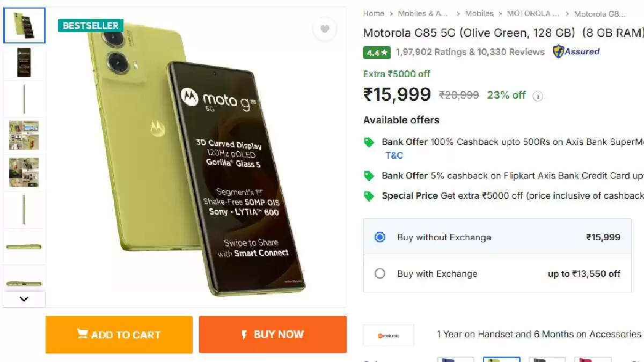Click the BESTSELLER label tag
Screen dimensions: 644x362
coord(90,25)
